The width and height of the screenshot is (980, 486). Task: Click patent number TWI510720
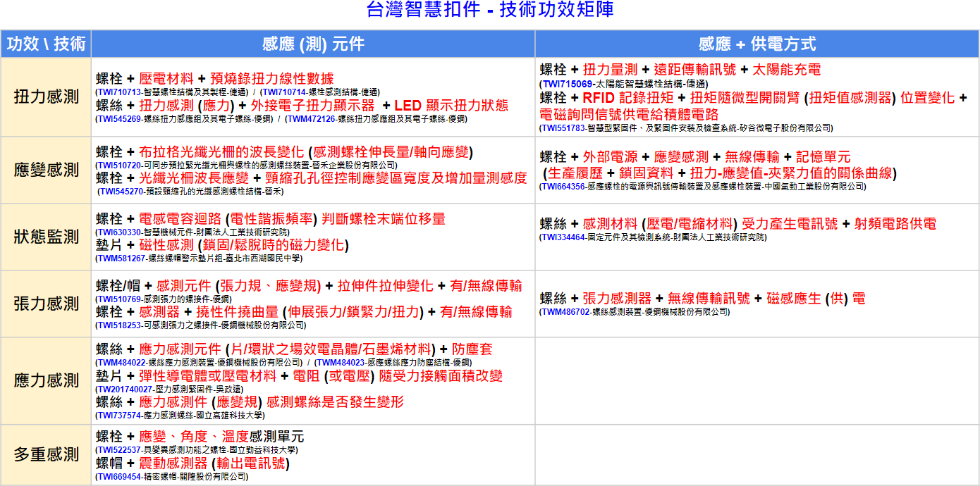point(119,165)
